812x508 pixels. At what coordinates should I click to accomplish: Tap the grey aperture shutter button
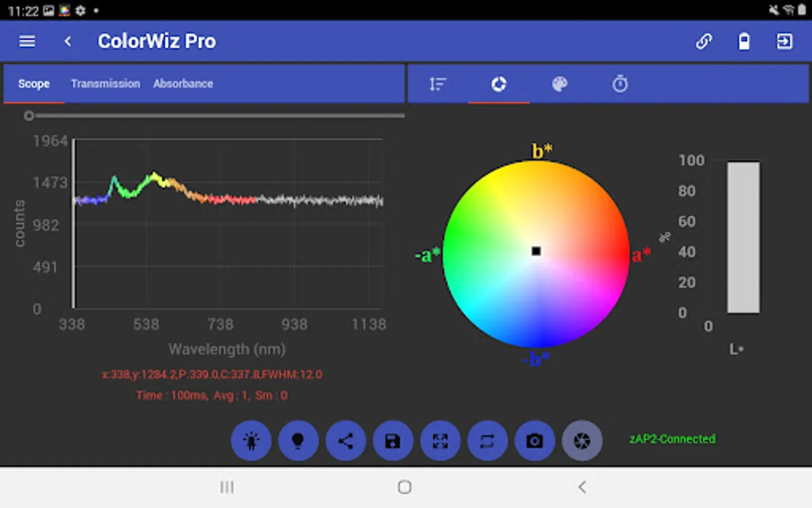[x=582, y=441]
